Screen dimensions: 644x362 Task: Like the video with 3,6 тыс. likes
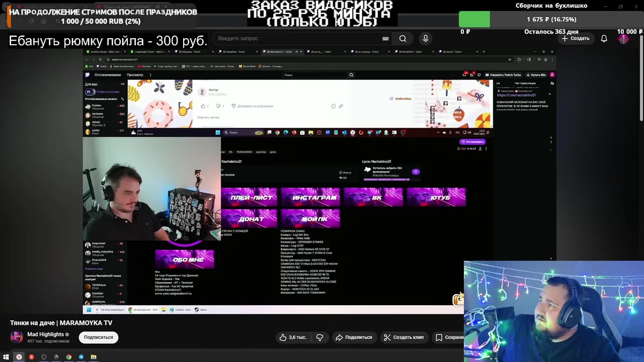pos(293,337)
